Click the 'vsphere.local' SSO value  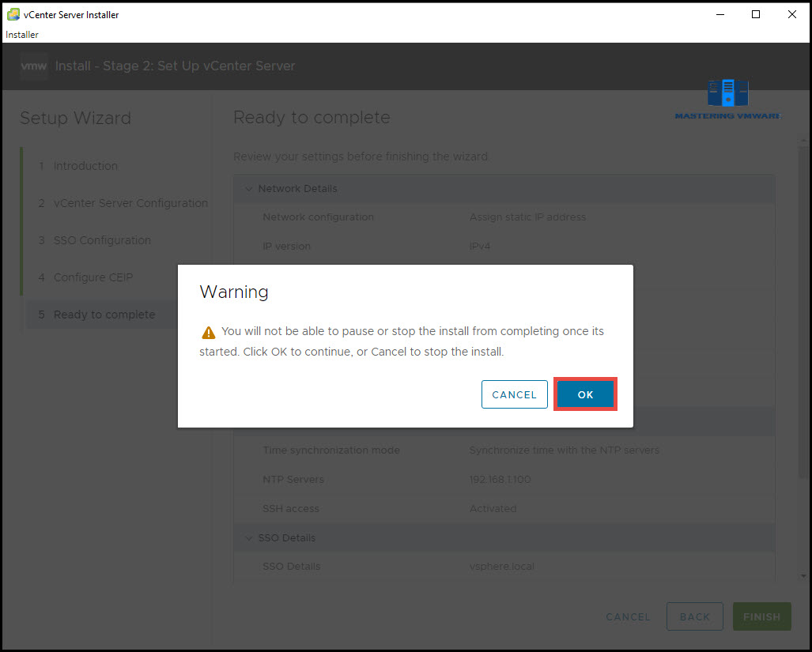click(502, 567)
